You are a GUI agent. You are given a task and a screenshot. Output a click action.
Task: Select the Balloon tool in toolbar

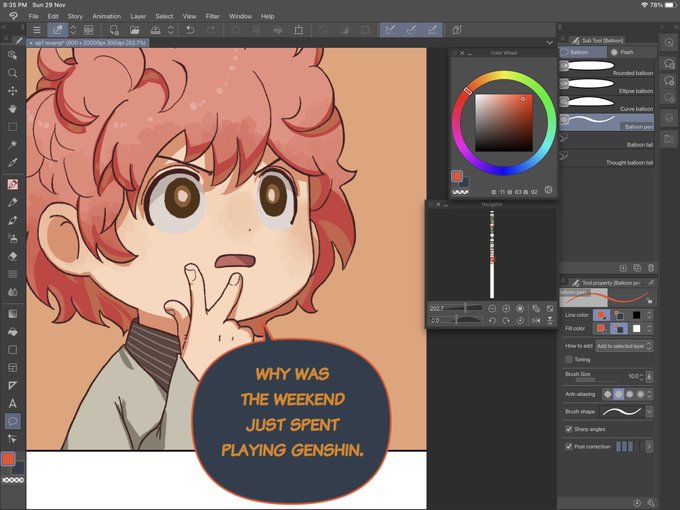click(13, 421)
